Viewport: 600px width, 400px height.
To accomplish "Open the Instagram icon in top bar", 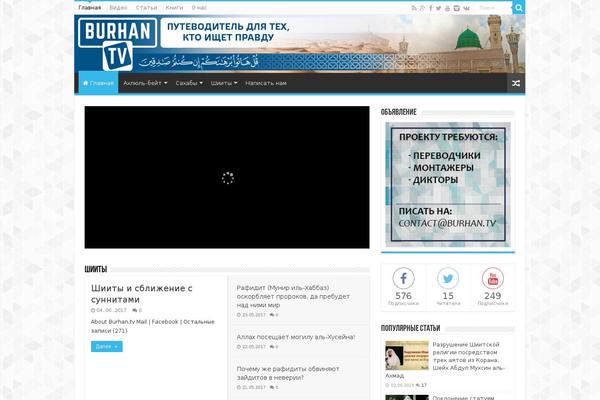I will 457,8.
